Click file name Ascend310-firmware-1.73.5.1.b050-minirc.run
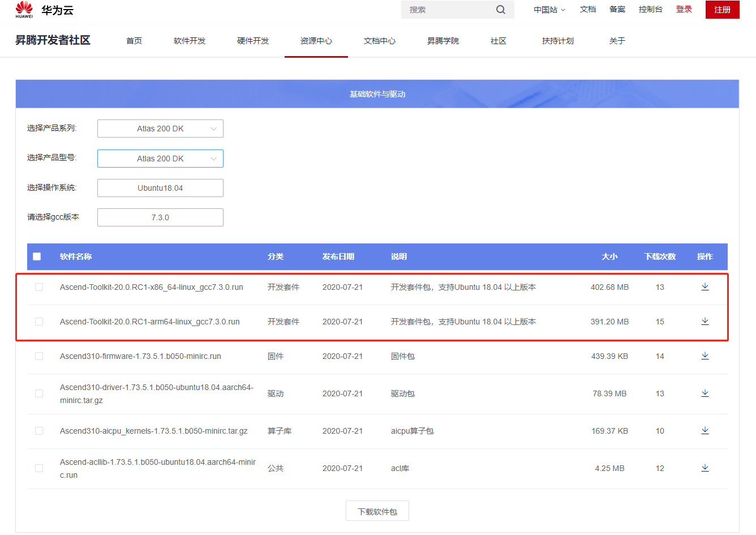Viewport: 756px width, 535px height. 140,356
